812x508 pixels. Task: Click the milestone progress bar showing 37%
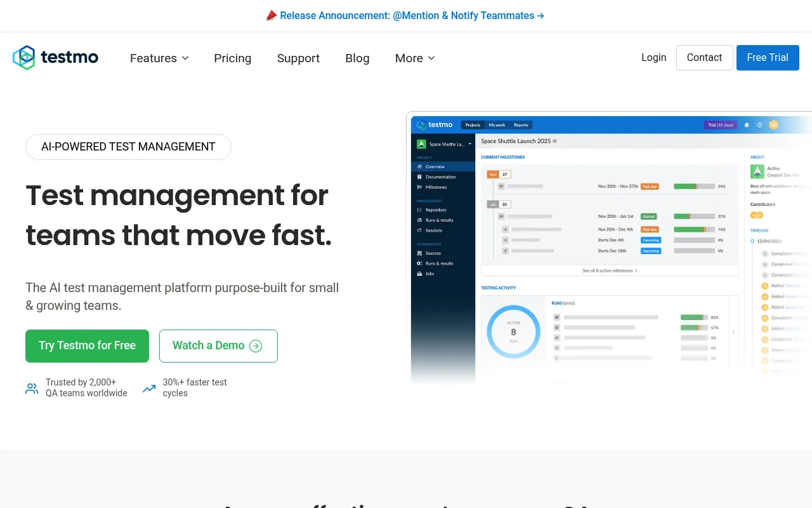point(694,217)
